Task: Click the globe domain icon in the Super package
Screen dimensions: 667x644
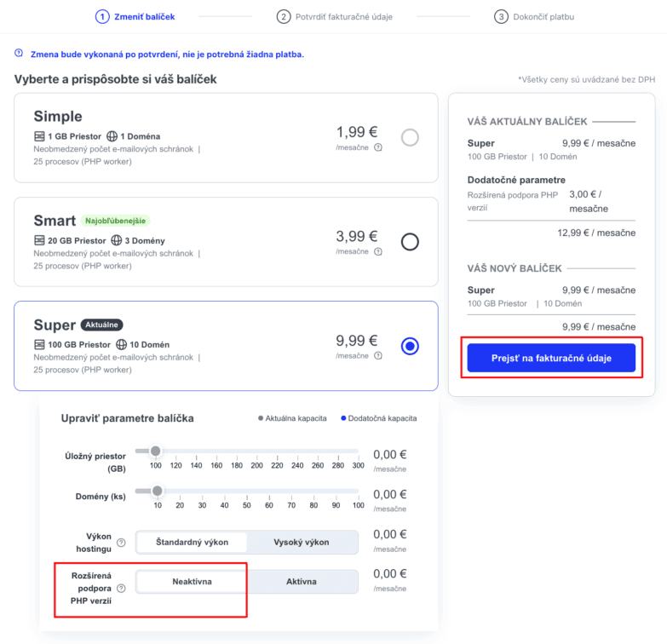Action: click(x=122, y=345)
